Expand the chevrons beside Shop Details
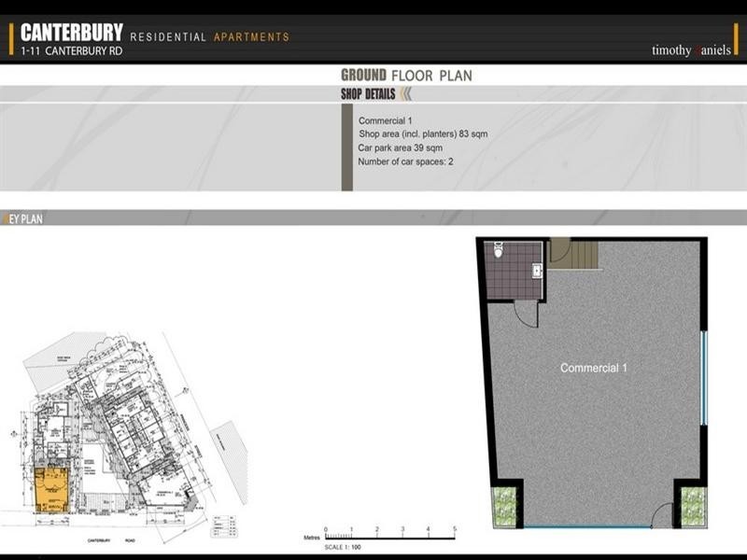 coord(405,93)
